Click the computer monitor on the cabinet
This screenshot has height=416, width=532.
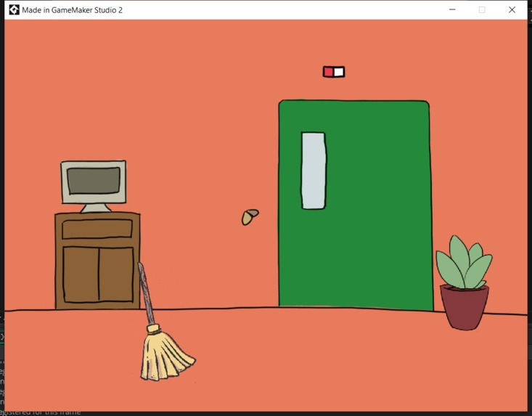(94, 187)
